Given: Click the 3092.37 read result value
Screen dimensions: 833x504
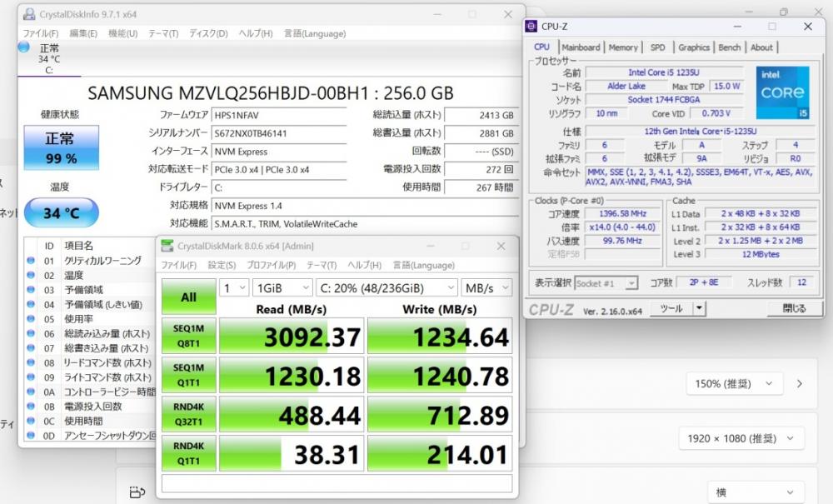Looking at the screenshot, I should point(291,336).
